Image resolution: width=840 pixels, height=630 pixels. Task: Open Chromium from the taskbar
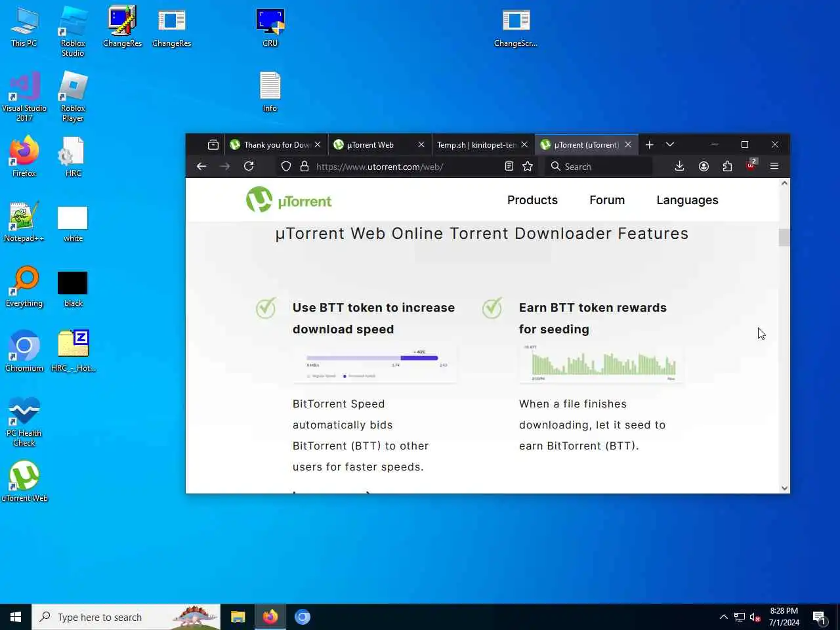click(x=302, y=617)
